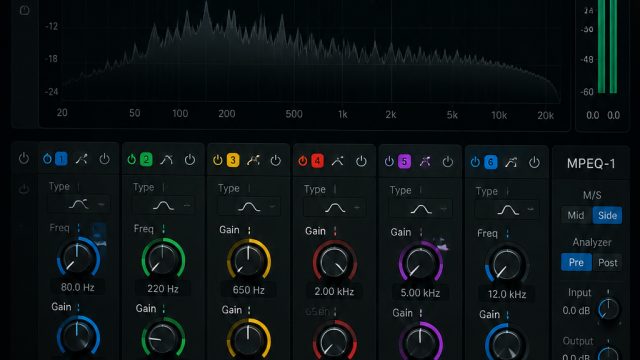The image size is (640, 360).
Task: Select band 5 purple number badge
Action: pos(404,161)
